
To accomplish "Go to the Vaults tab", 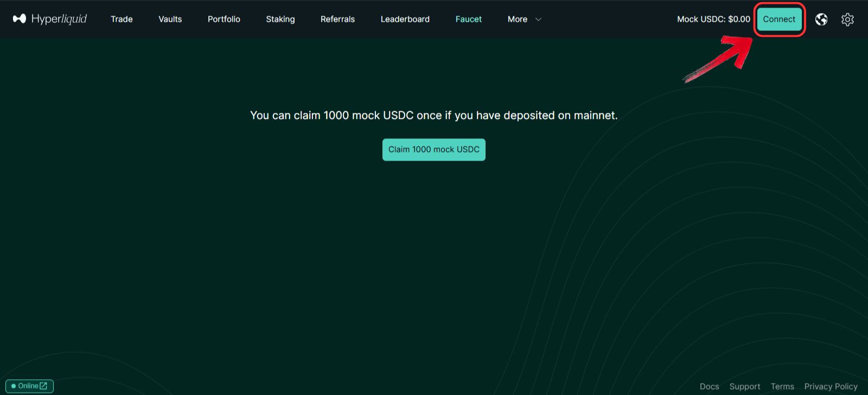I will 170,19.
